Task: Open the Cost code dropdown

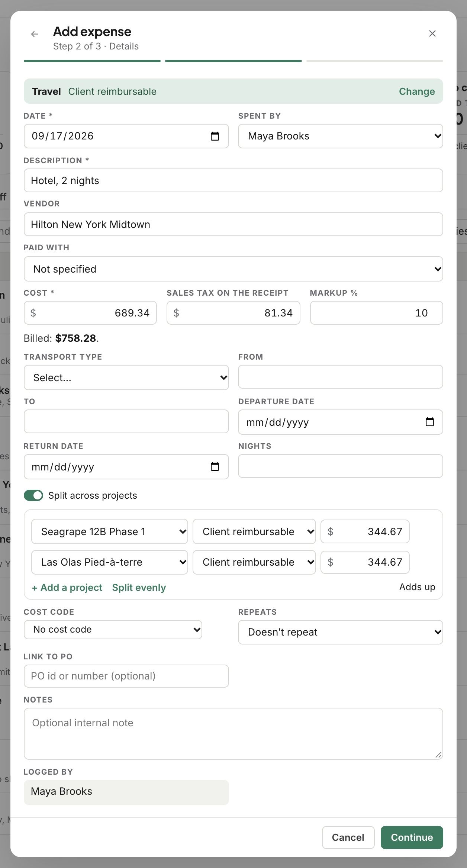Action: [113, 629]
